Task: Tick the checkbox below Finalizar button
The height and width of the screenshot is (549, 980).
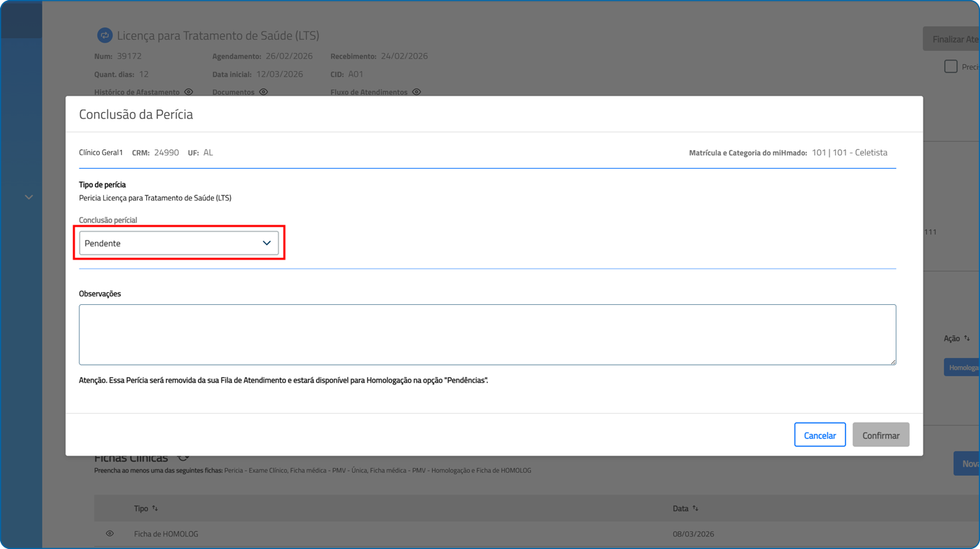Action: (x=950, y=66)
